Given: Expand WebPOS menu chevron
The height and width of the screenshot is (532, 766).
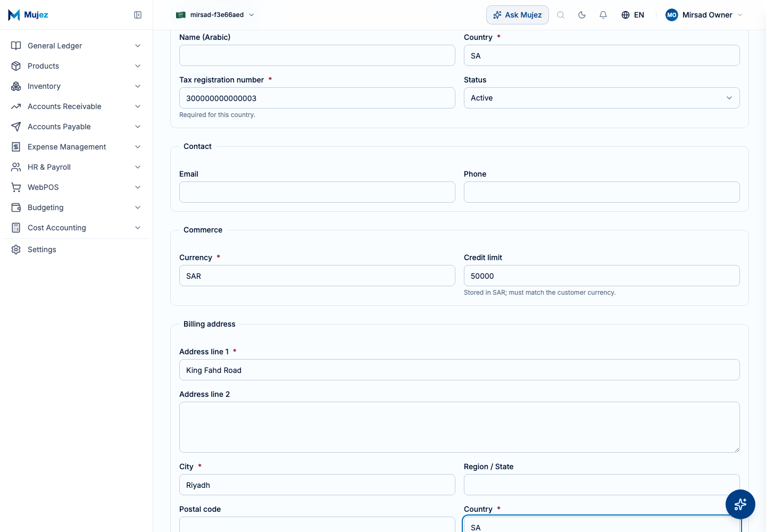Looking at the screenshot, I should pyautogui.click(x=138, y=187).
